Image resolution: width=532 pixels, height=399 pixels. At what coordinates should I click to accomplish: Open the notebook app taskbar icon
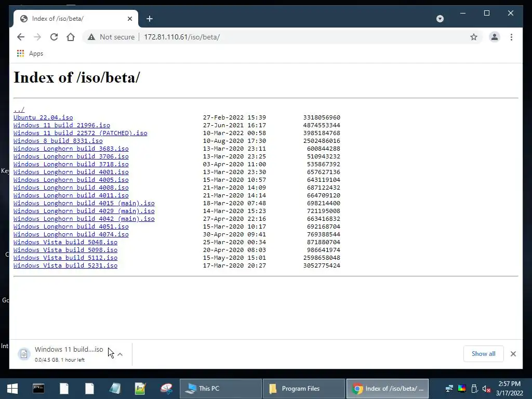tap(115, 389)
